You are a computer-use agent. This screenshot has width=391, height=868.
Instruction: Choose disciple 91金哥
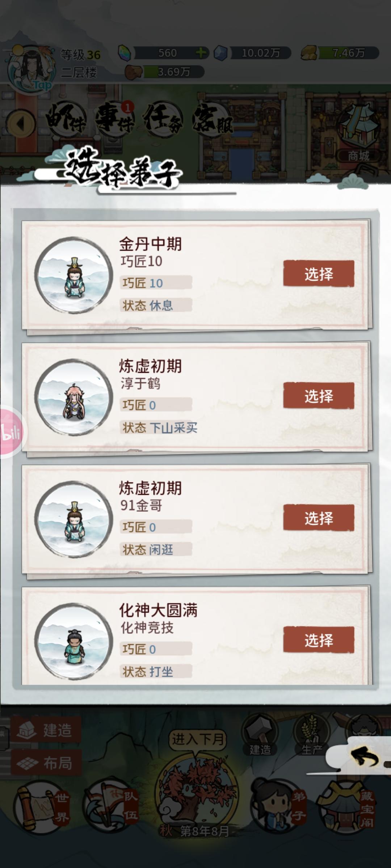(319, 518)
